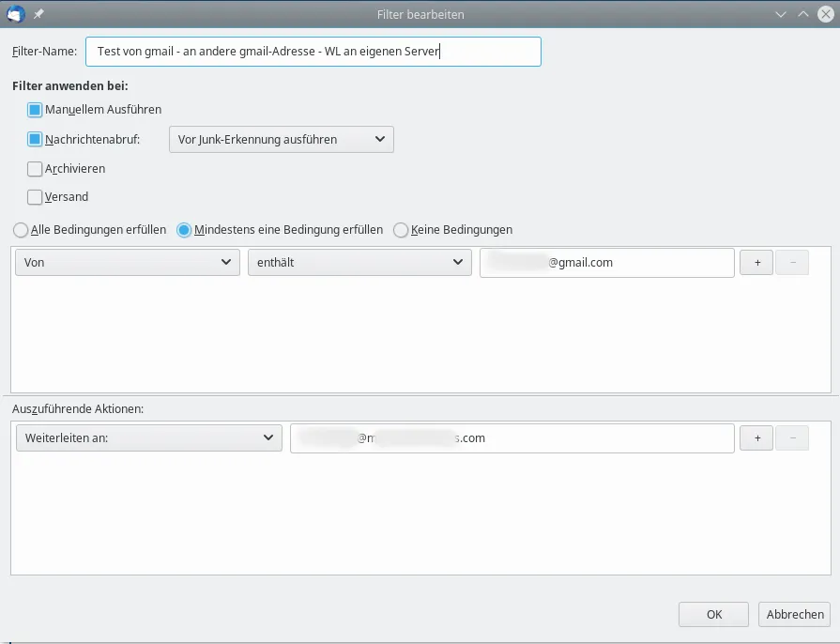This screenshot has width=840, height=644.
Task: Confirm the filter with OK
Action: tap(713, 615)
